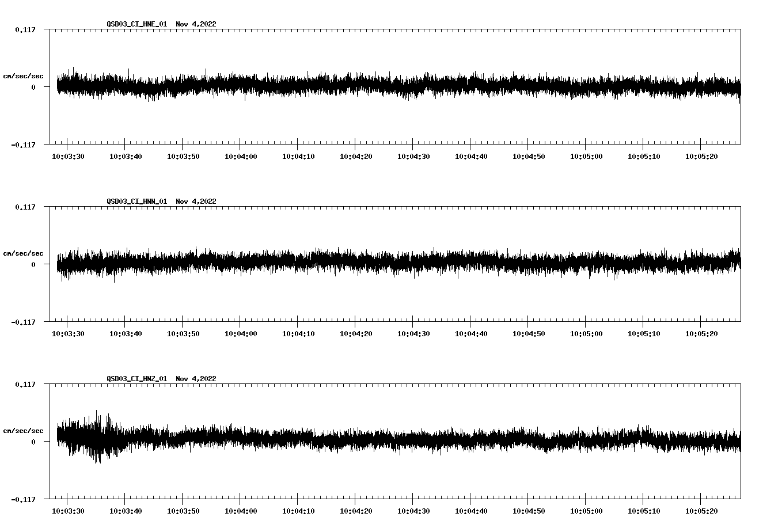Image resolution: width=782 pixels, height=532 pixels.
Task: Click the -0.117 lower limit on HNN plot
Action: point(23,322)
